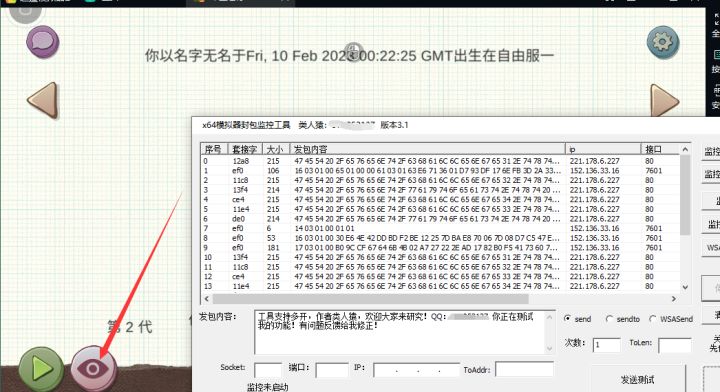
Task: Sort by the 发包内容 column header
Action: (428, 149)
